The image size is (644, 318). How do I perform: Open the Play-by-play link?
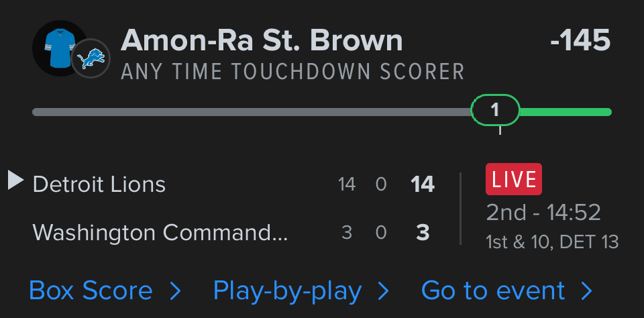pyautogui.click(x=287, y=290)
